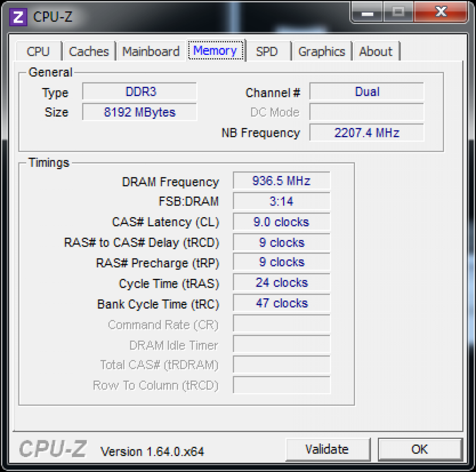Click the CAS# Latency value 9.0 clocks
Screen dimensions: 476x472
[x=282, y=222]
